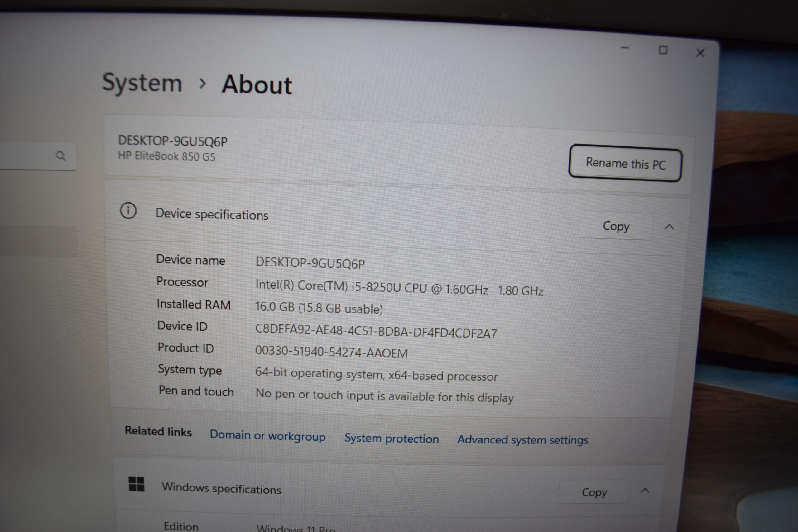
Task: Click the Device name label
Action: click(191, 260)
